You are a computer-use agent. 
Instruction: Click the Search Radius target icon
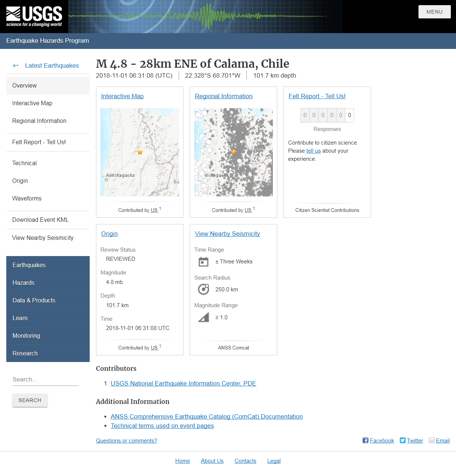click(x=203, y=289)
